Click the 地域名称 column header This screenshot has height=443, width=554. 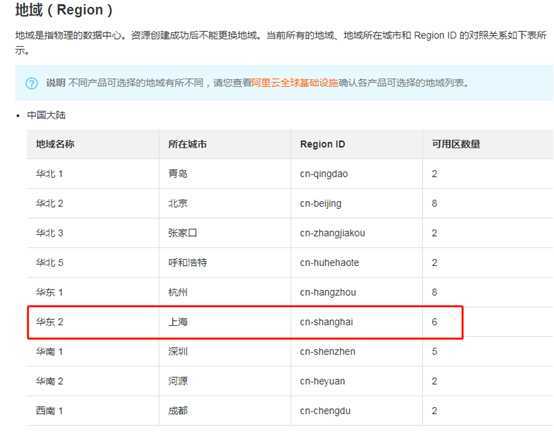55,144
